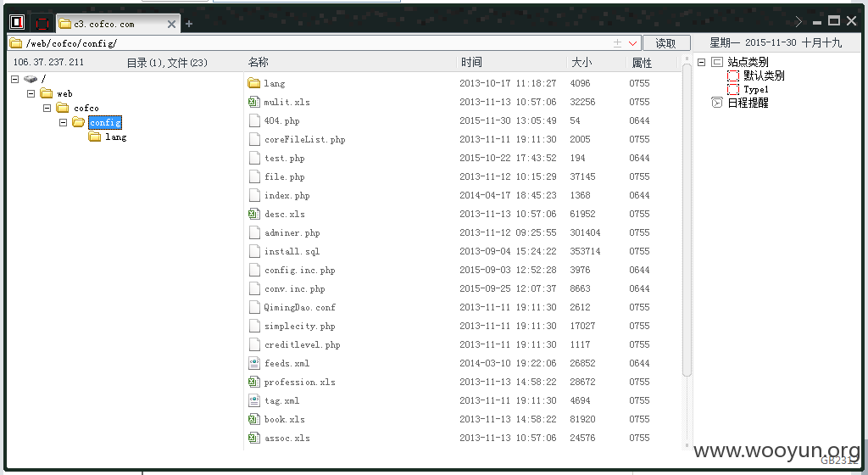
Task: Click the root drive icon in tree
Action: click(x=31, y=79)
